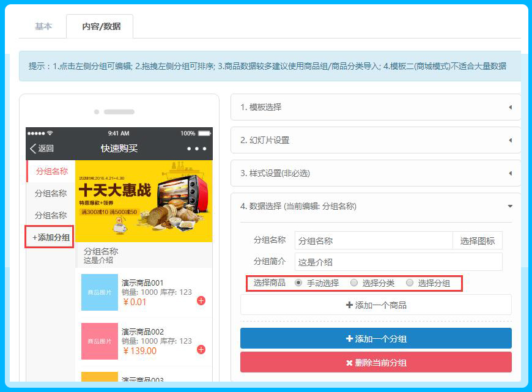Collapse the 4. 数据选择 section
Viewport: 532px width, 392px height.
pos(375,206)
